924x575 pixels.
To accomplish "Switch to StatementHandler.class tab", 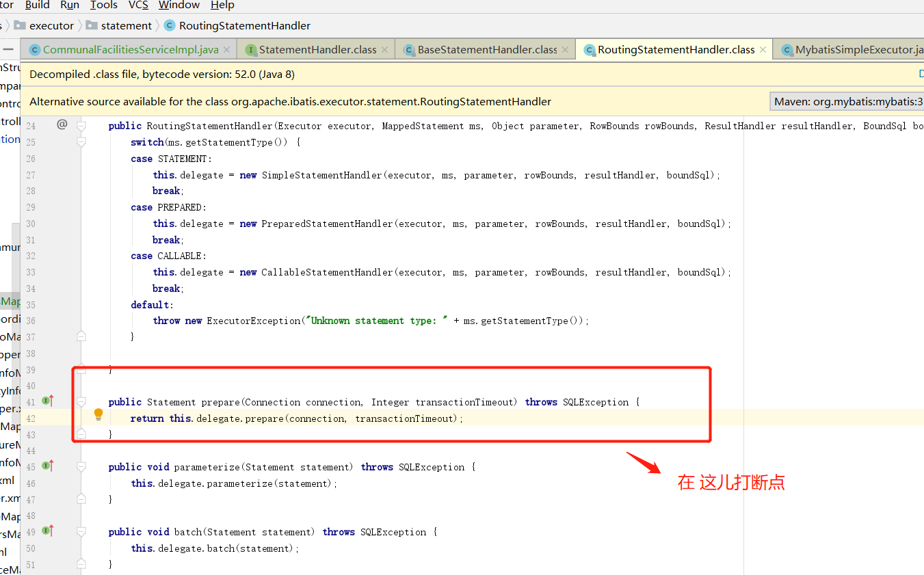I will [316, 50].
